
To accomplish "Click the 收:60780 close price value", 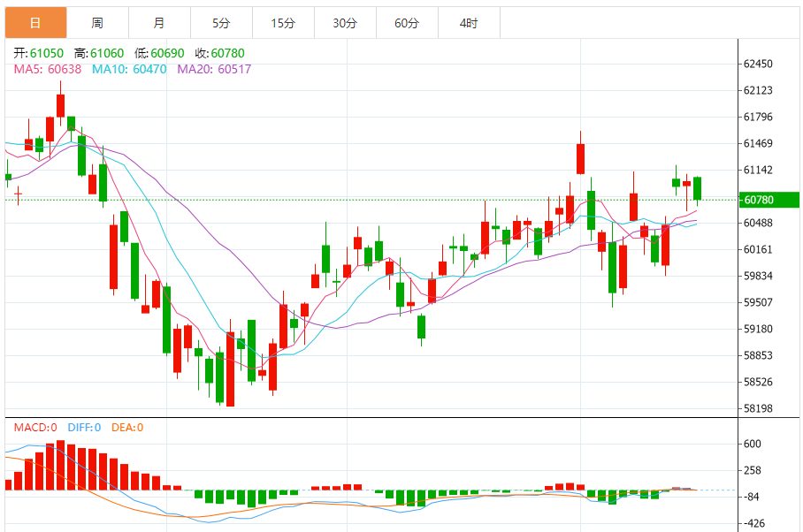I will pyautogui.click(x=219, y=53).
